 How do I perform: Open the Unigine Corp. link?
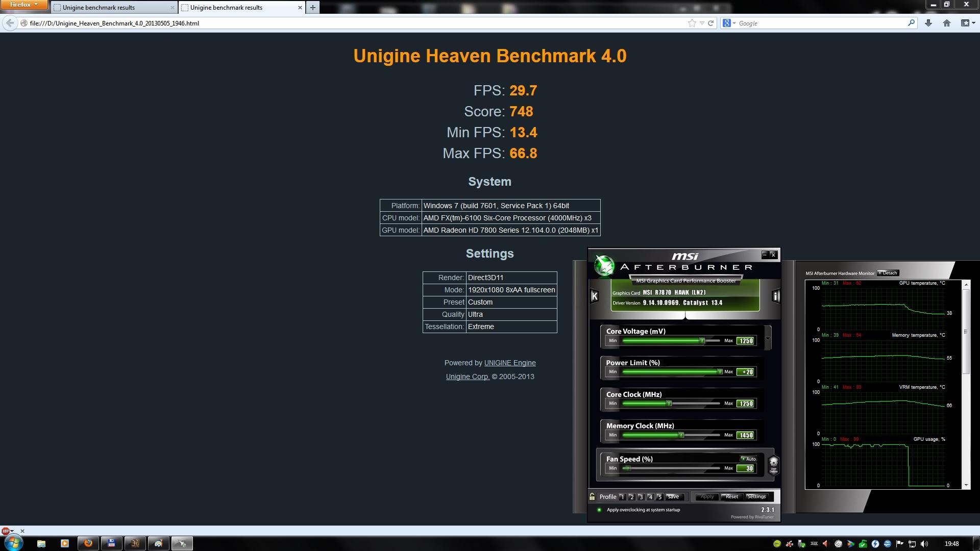point(468,377)
